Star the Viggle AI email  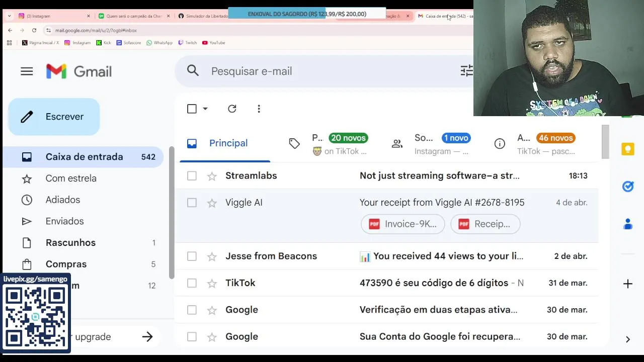(x=212, y=203)
